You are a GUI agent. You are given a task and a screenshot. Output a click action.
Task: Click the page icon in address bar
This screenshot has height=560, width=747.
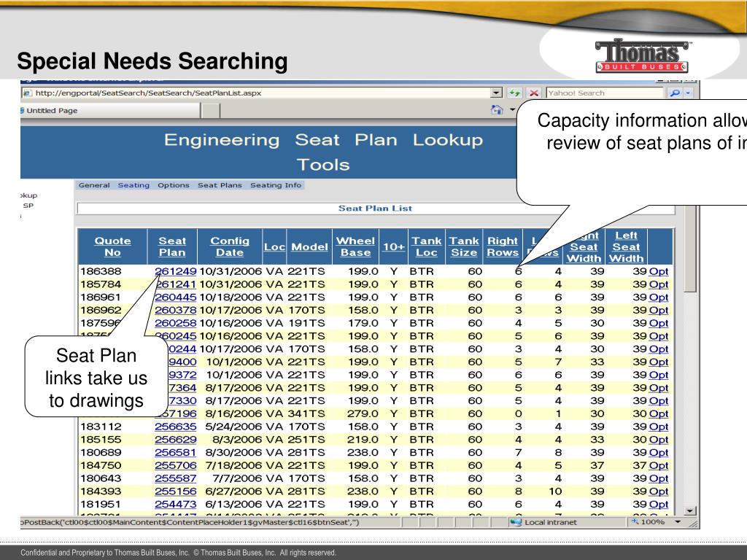[28, 93]
